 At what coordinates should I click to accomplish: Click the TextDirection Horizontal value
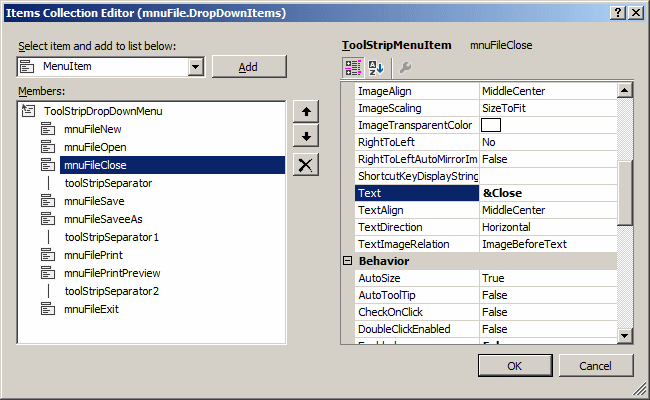(x=506, y=227)
